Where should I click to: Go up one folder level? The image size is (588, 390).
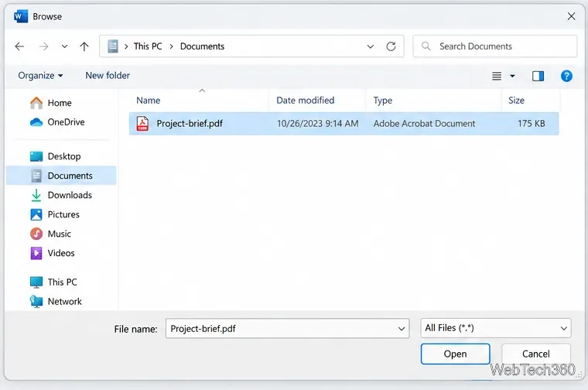click(x=84, y=46)
